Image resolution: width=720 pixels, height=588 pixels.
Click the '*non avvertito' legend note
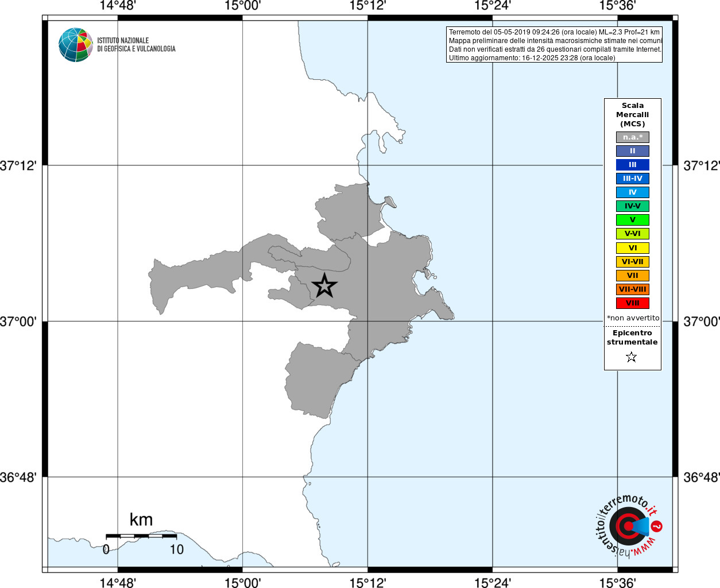[x=633, y=318]
